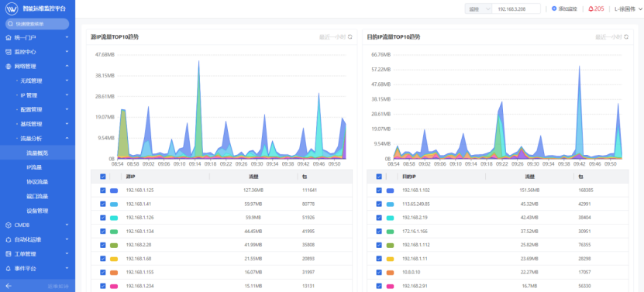
Task: Refresh the 目的IP流量TOP10趋势 chart
Action: 626,37
